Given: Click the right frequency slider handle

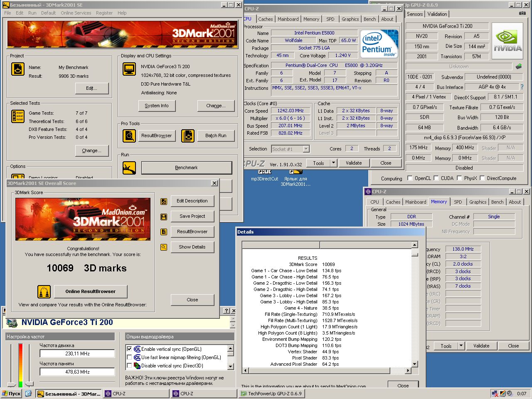Looking at the screenshot, I should tap(29, 384).
